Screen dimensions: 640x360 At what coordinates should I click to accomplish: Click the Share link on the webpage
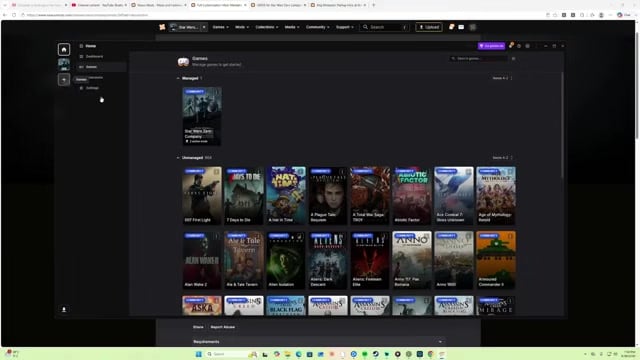(x=198, y=327)
